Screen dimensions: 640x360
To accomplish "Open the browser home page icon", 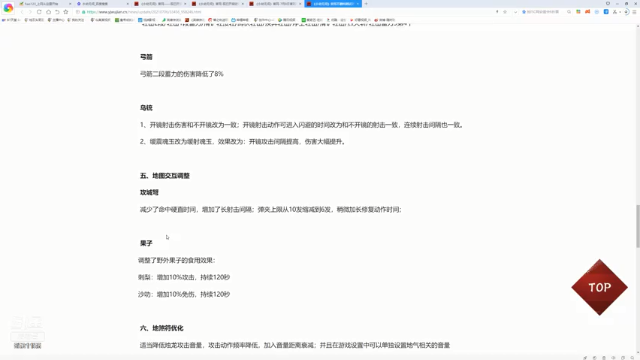I will [x=48, y=12].
